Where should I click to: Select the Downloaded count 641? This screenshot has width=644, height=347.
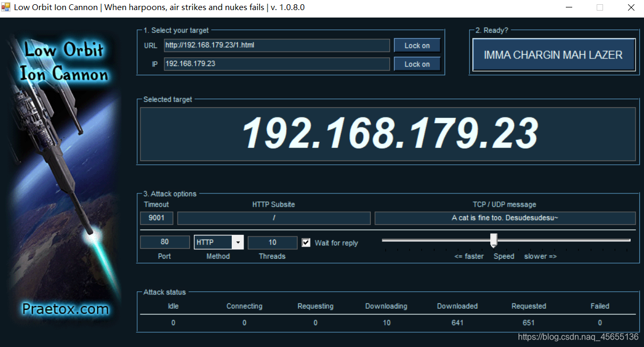pos(457,323)
